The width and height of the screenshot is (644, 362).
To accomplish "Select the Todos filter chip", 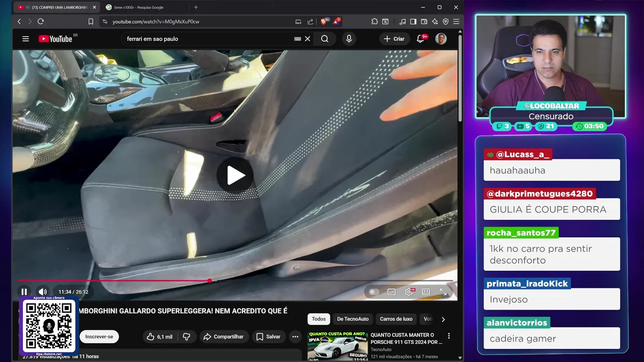I will point(319,319).
